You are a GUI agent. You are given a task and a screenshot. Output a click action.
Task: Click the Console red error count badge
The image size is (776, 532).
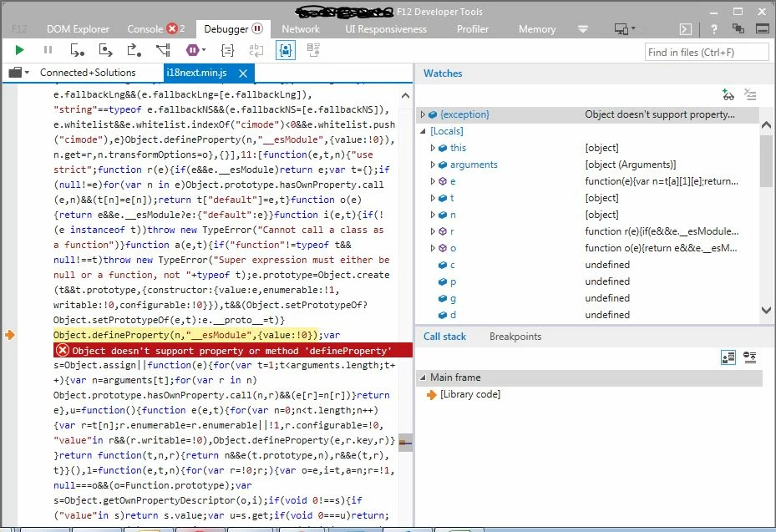(x=172, y=28)
